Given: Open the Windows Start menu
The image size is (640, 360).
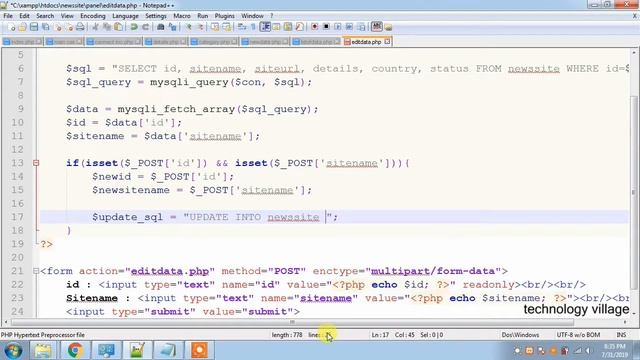Looking at the screenshot, I should pyautogui.click(x=13, y=351).
